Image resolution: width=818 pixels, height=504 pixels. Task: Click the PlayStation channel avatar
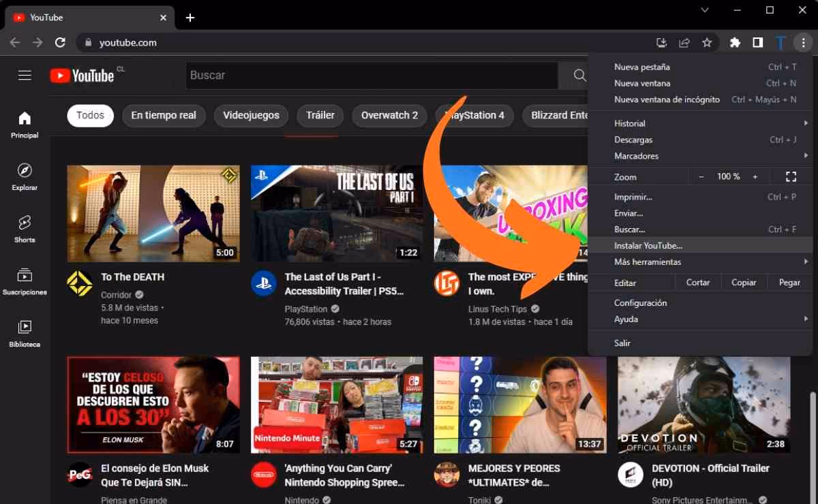click(263, 283)
